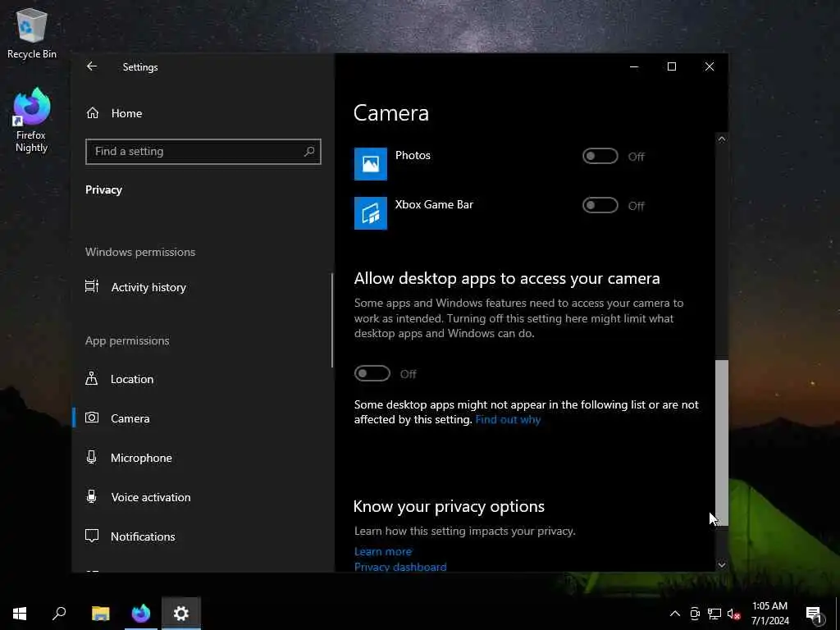Click the Camera page title
The height and width of the screenshot is (630, 840).
click(391, 113)
